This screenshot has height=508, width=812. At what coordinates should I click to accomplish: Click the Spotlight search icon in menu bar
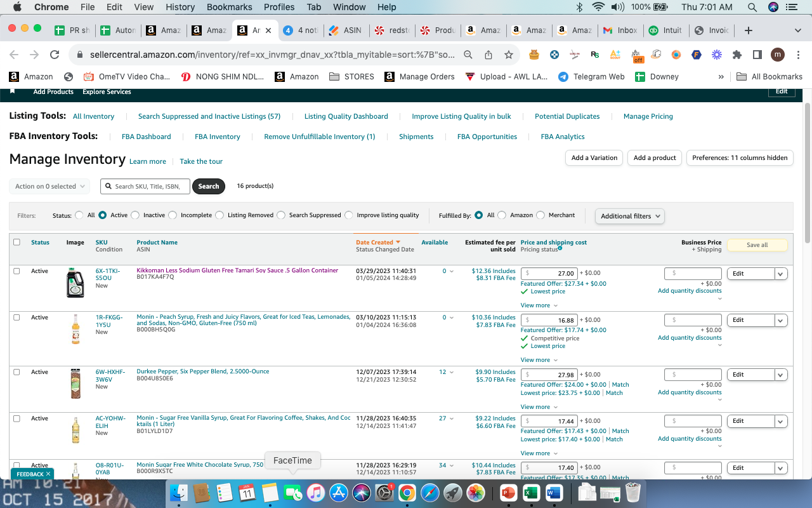(752, 7)
